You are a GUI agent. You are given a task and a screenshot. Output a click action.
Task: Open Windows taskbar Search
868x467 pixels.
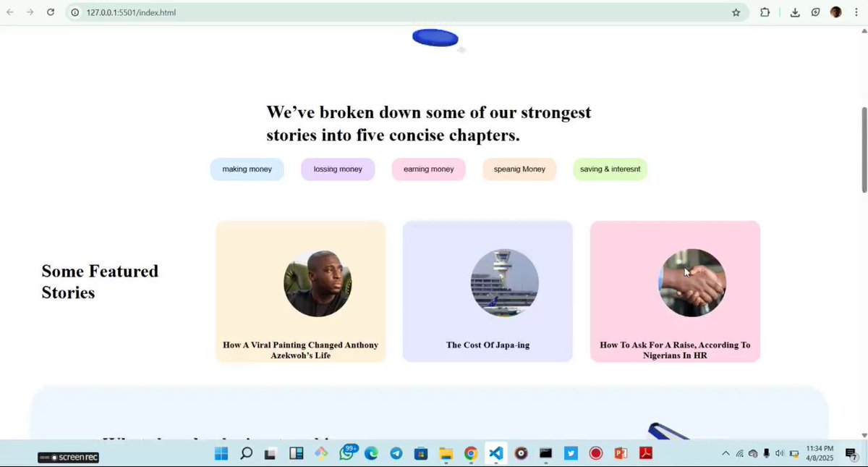(x=247, y=454)
